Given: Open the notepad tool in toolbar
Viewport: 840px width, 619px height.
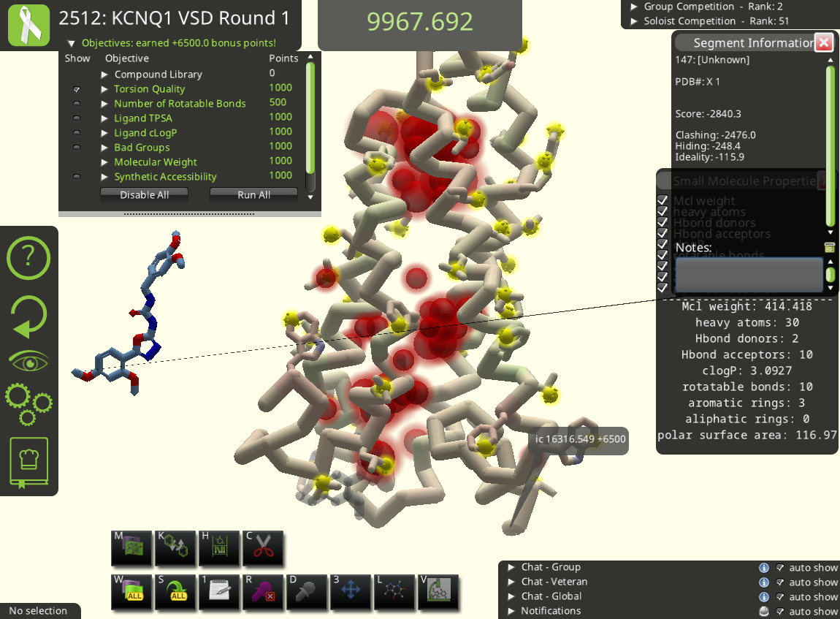Looking at the screenshot, I should tap(219, 591).
